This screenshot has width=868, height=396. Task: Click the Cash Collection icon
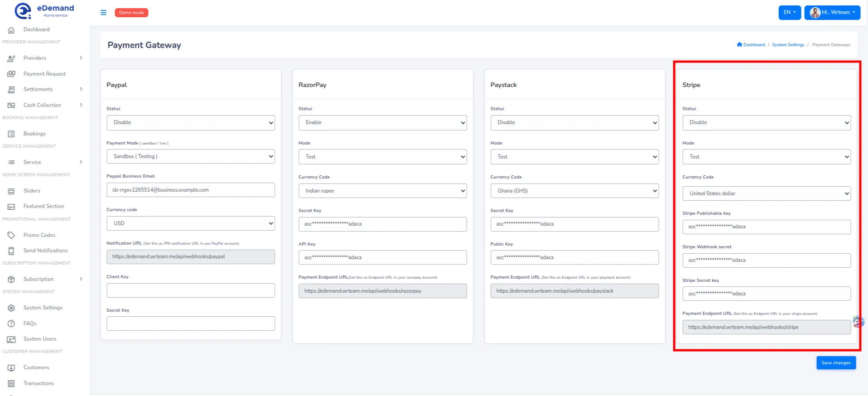pyautogui.click(x=11, y=105)
